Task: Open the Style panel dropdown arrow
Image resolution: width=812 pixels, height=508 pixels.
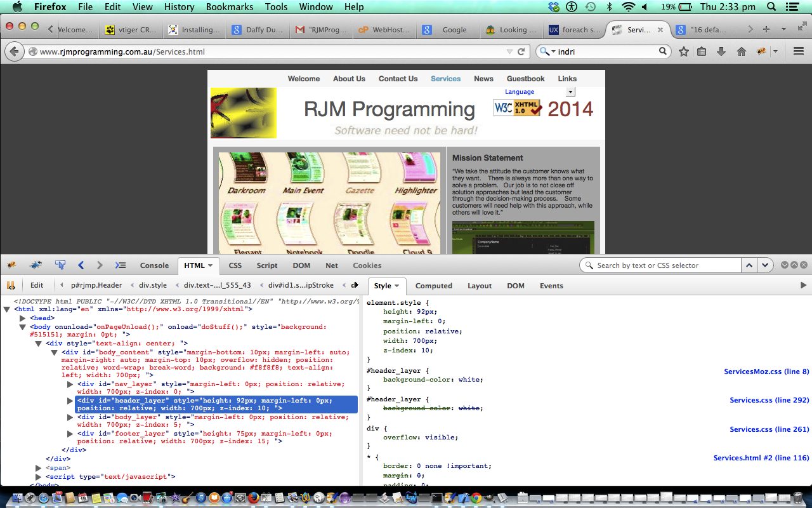Action: coord(398,286)
